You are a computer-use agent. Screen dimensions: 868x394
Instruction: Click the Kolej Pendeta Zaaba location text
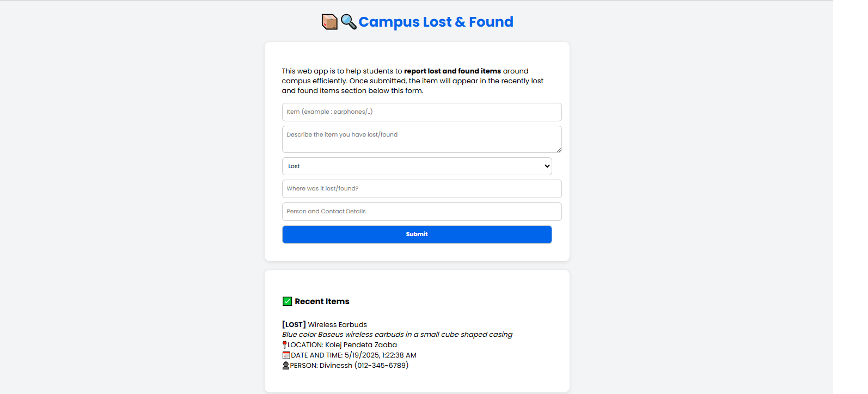coord(361,345)
